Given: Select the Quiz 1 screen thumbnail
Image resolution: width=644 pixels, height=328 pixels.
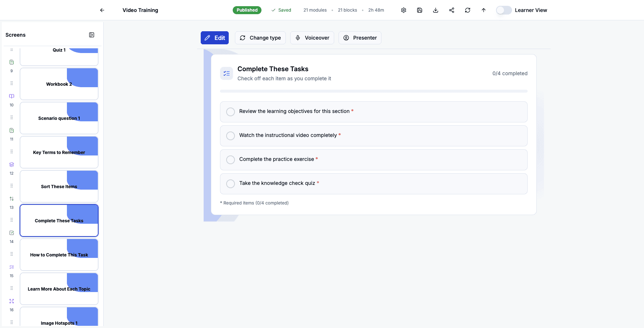Looking at the screenshot, I should 59,56.
